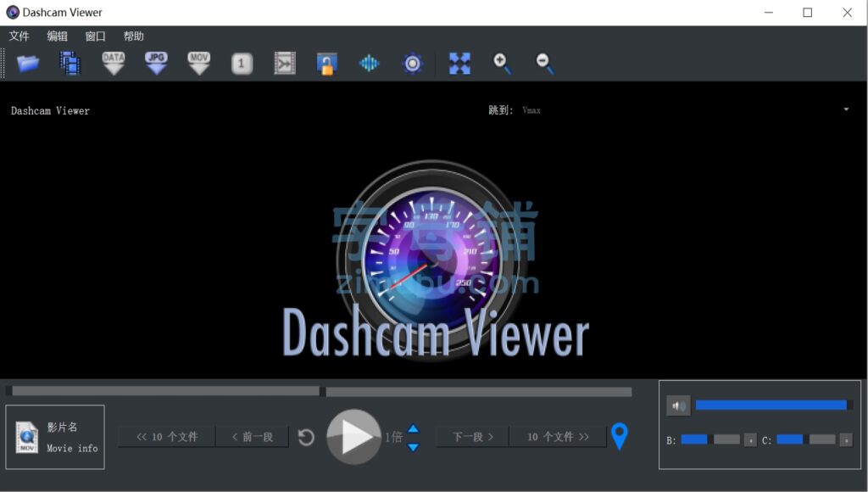This screenshot has width=868, height=492.
Task: Export DATA file from toolbar
Action: (x=114, y=63)
